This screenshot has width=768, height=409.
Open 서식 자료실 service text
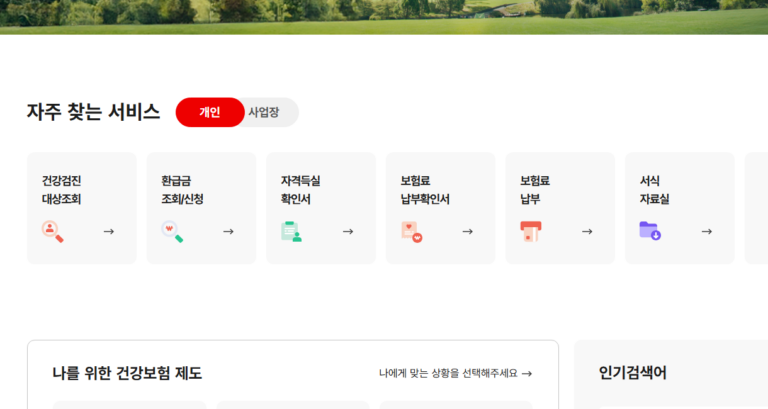pos(654,190)
